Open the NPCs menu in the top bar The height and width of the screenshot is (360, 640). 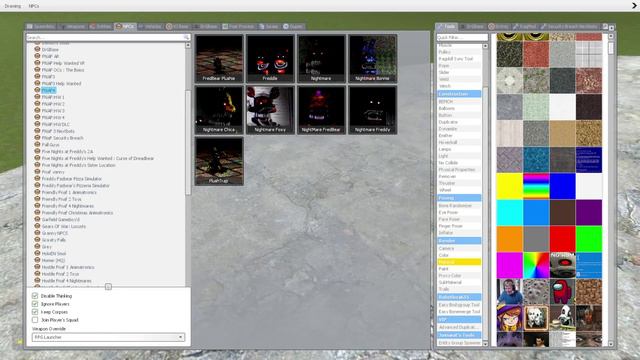pos(34,6)
